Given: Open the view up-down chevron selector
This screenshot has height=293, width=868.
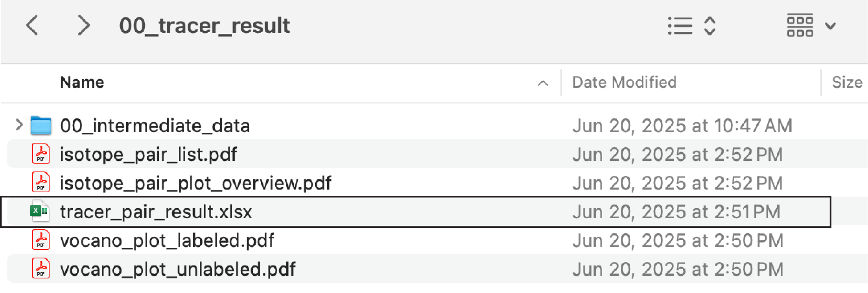Looking at the screenshot, I should [710, 26].
